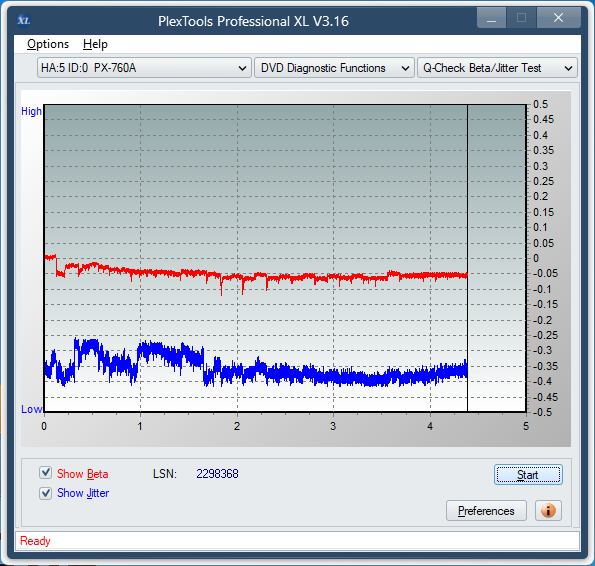
Task: Click the orange info icon button
Action: point(548,511)
